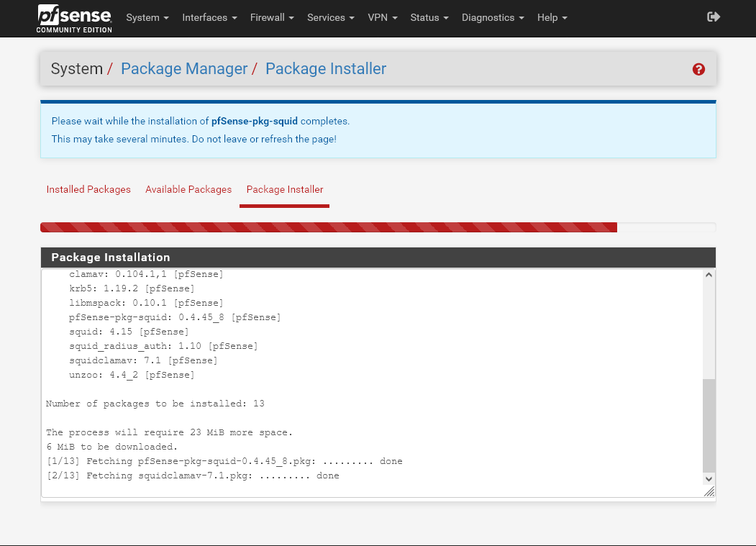Select the Package Installer tab
Screen dimensions: 756x546
(285, 189)
